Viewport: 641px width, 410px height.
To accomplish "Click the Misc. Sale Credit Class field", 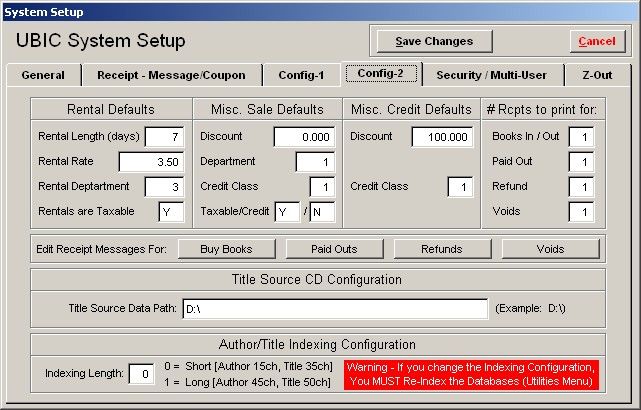I will tap(322, 187).
